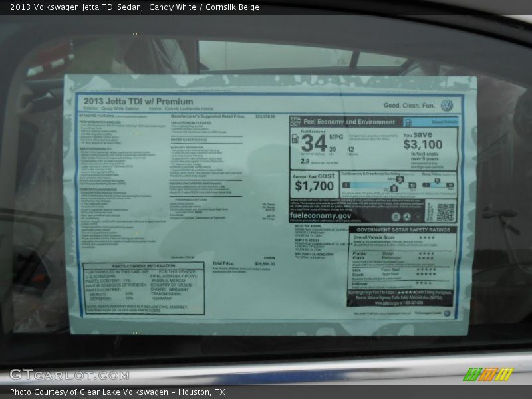Check the four-star Overall Vehicle Score rating
The width and height of the screenshot is (532, 399).
click(x=428, y=237)
